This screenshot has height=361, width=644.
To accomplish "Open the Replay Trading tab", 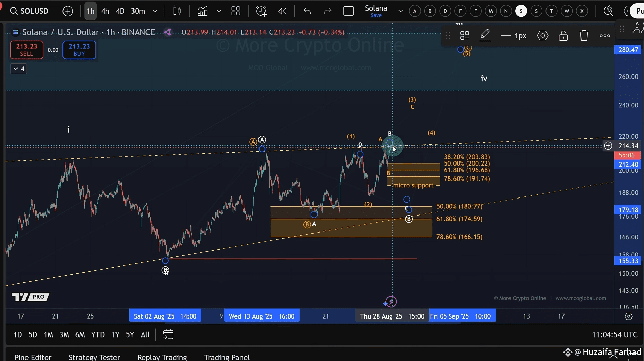I will pos(162,357).
